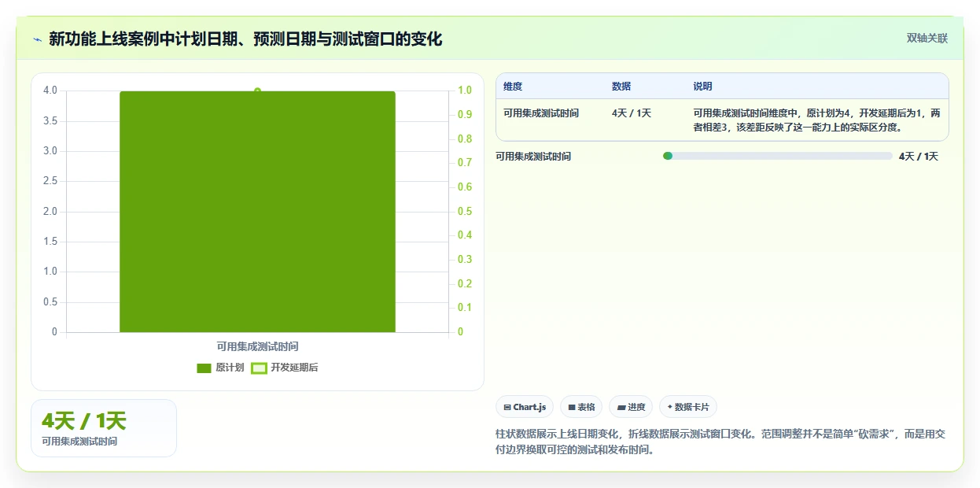The height and width of the screenshot is (488, 980).
Task: Click the 开发延期后 outlined legend swatch
Action: [259, 368]
